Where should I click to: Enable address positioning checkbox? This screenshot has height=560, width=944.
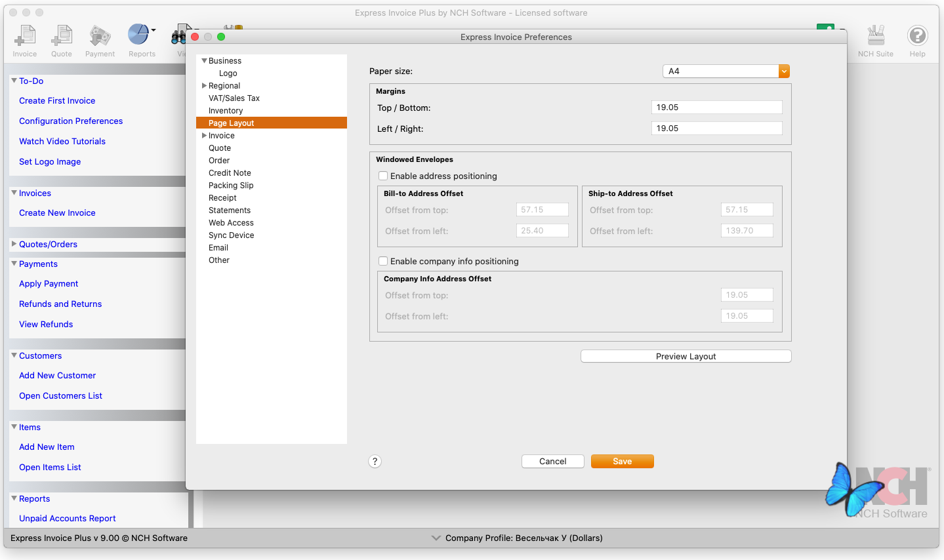[x=383, y=176]
